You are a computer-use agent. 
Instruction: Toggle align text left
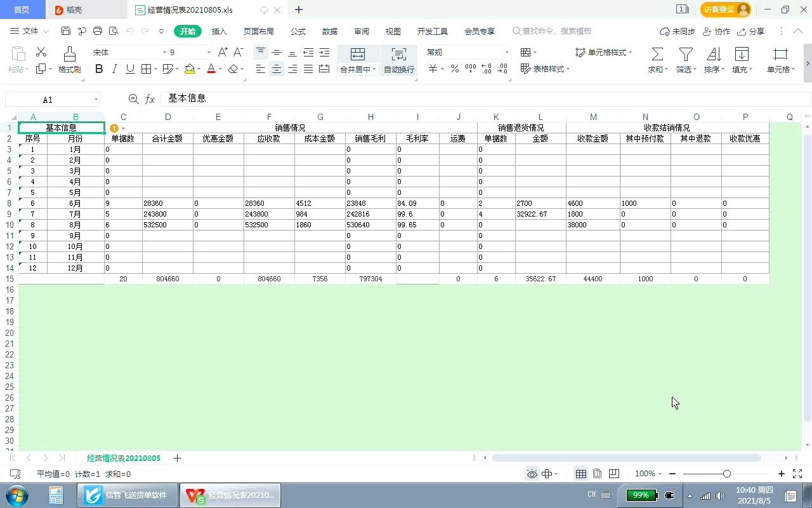260,69
